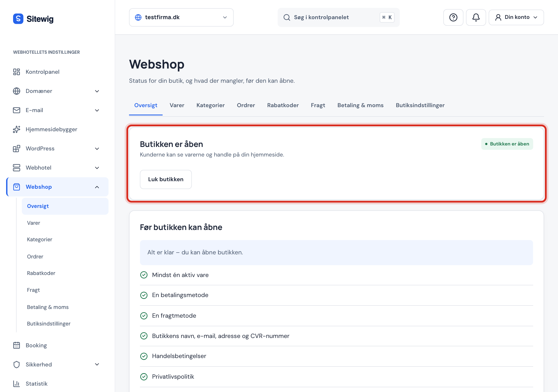Click the Sitewig logo icon
This screenshot has width=558, height=392.
[18, 19]
